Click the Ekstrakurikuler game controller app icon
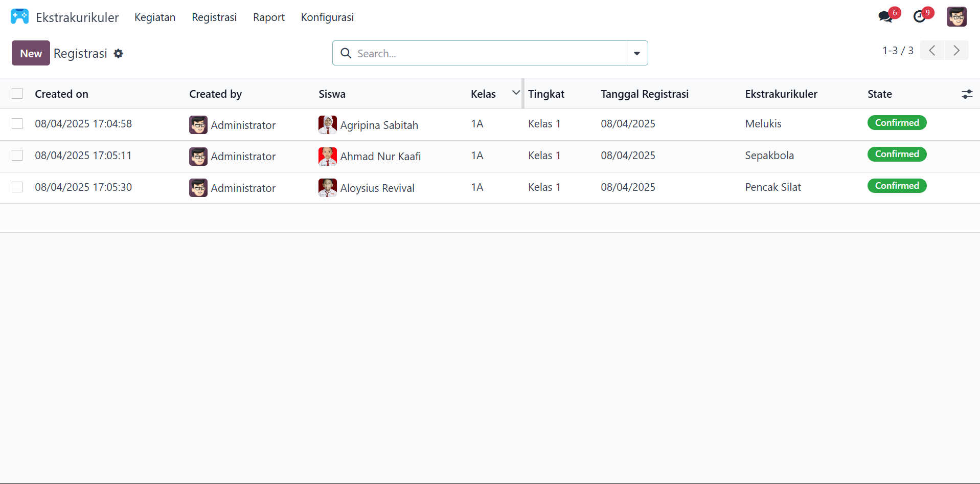 [x=19, y=17]
